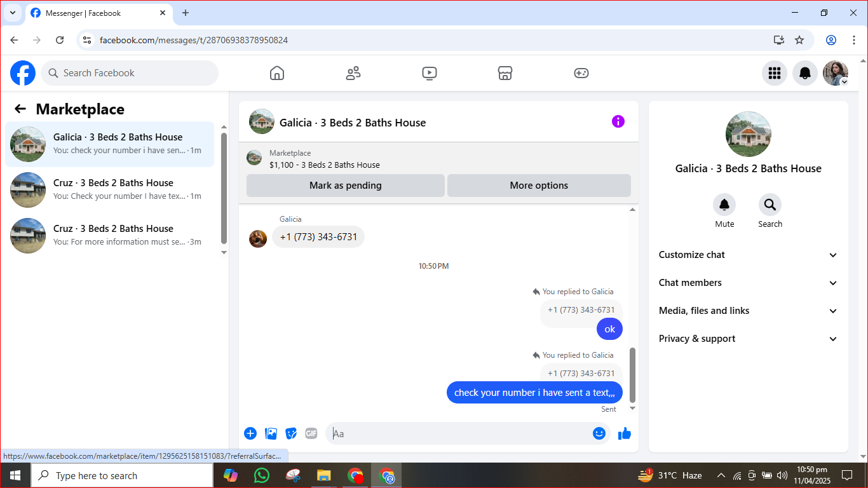Open account profile picture menu
This screenshot has width=868, height=488.
pyautogui.click(x=836, y=73)
